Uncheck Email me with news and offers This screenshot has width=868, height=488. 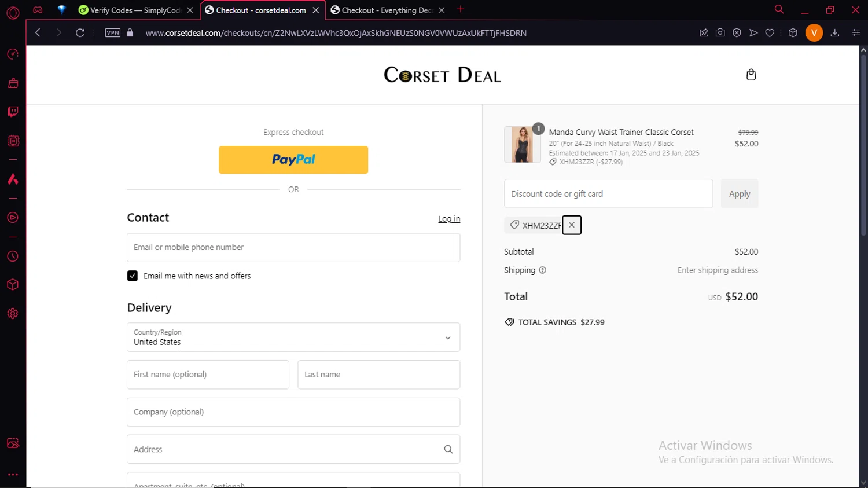point(133,276)
